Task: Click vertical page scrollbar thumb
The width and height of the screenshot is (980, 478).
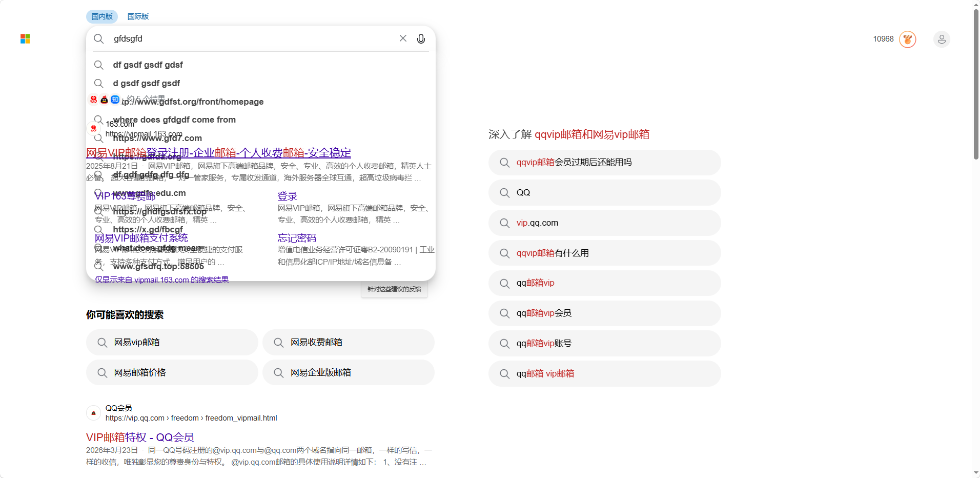Action: 976,85
